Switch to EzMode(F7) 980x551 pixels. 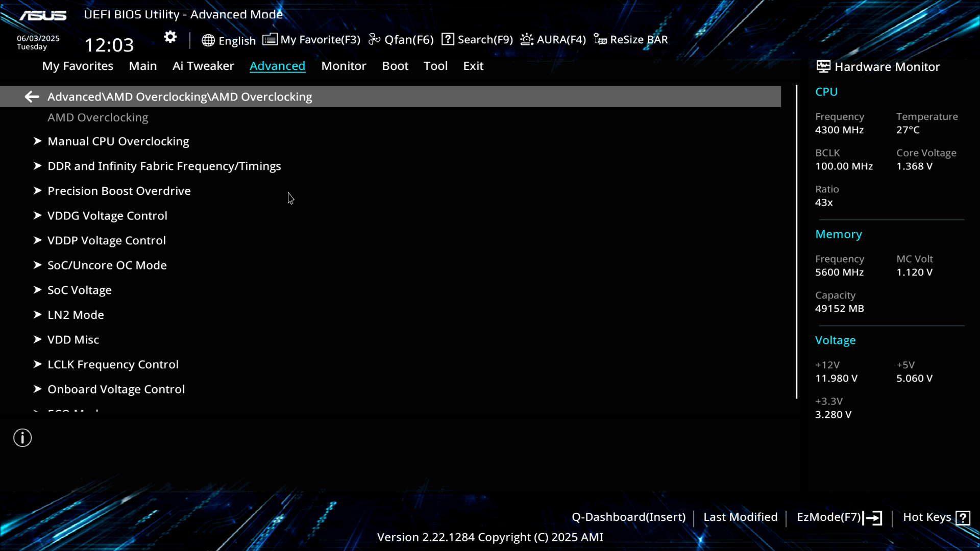(839, 517)
